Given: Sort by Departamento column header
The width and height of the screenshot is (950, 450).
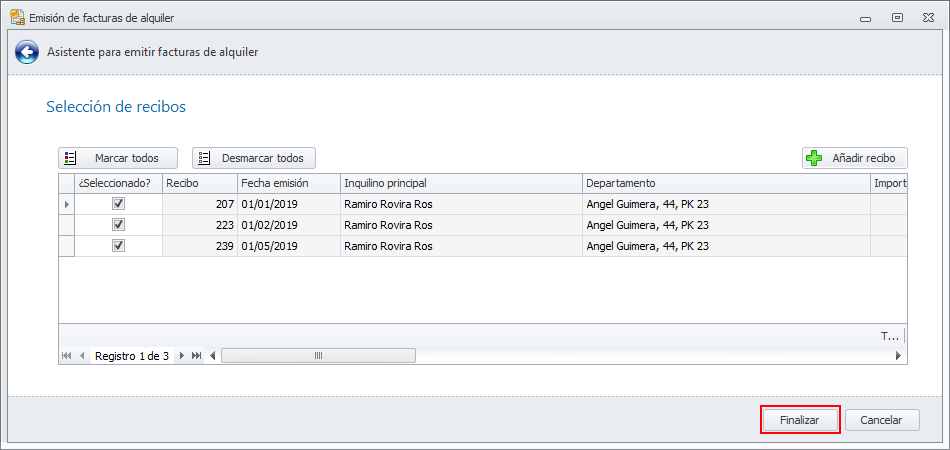Looking at the screenshot, I should pos(726,183).
